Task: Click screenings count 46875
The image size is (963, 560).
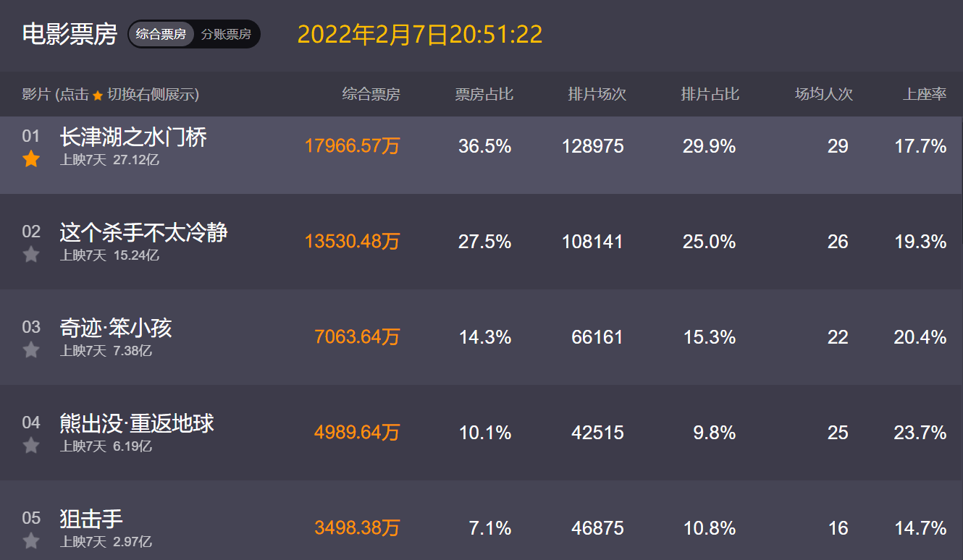Action: pos(597,528)
